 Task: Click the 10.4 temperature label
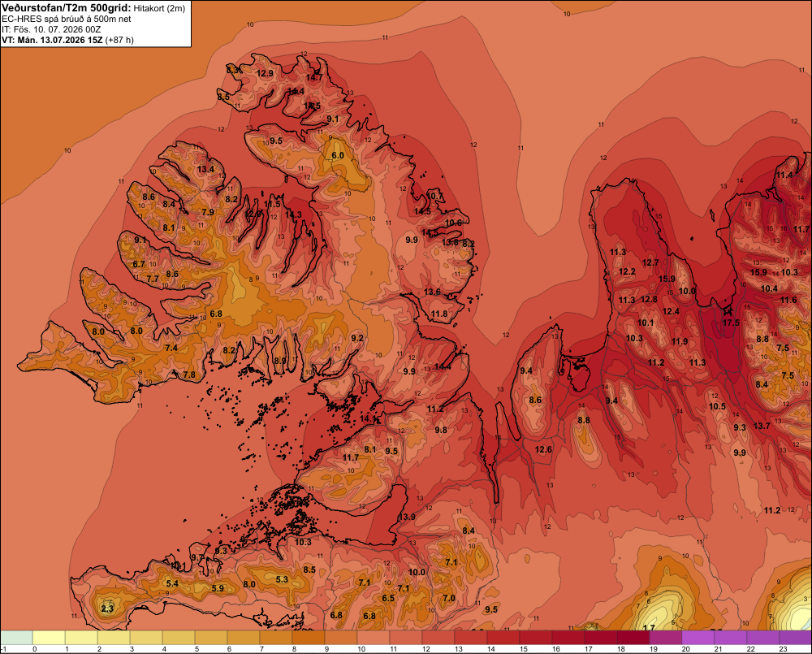coord(769,288)
